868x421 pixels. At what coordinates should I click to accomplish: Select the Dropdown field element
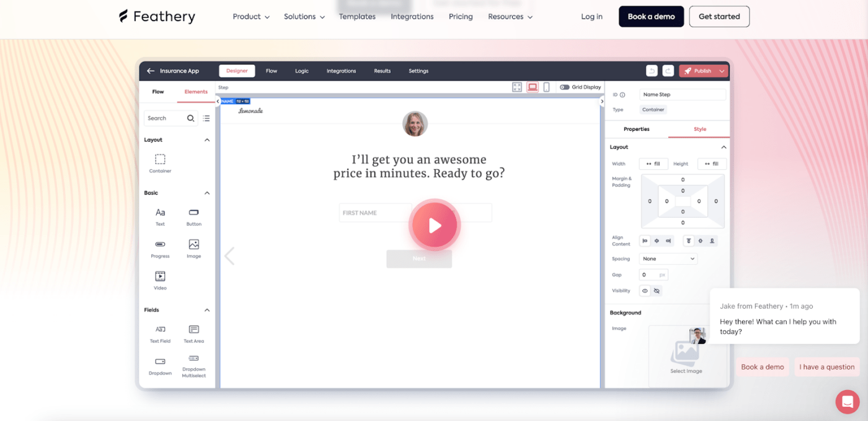[x=160, y=366]
